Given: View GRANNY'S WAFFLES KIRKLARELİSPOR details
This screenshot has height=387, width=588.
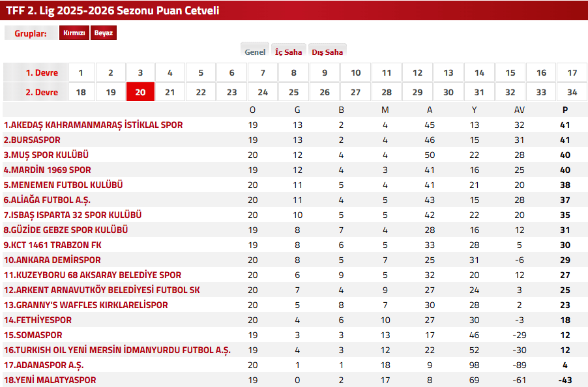Looking at the screenshot, I should (x=85, y=305).
